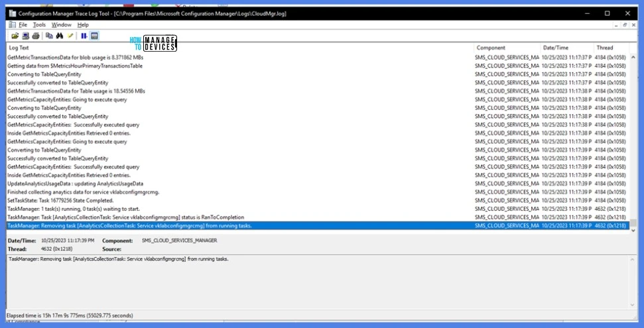Click the 'Elapsed time is 15h 17m' status bar
Image resolution: width=644 pixels, height=328 pixels.
tap(70, 315)
